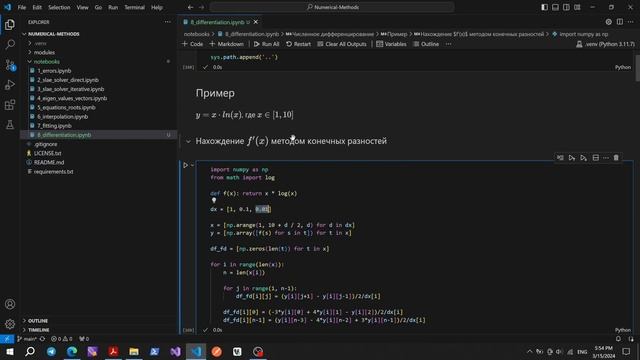
Task: Open Source Control view
Action: (10, 64)
